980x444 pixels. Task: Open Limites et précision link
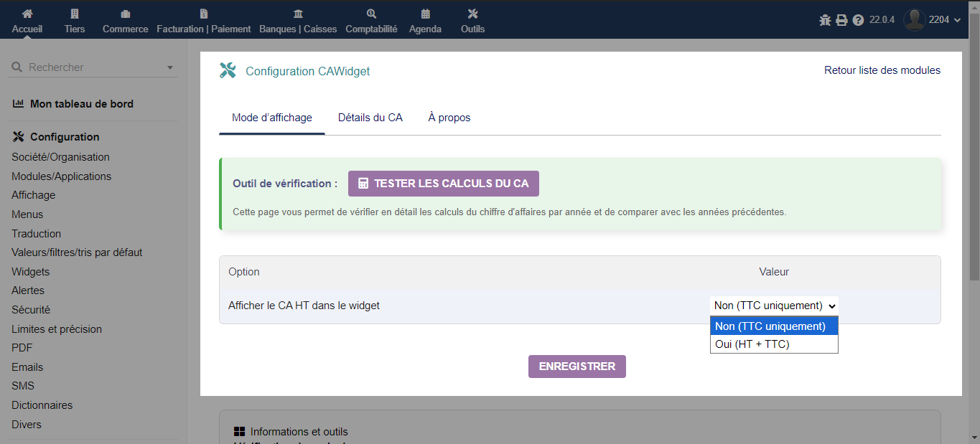point(57,329)
